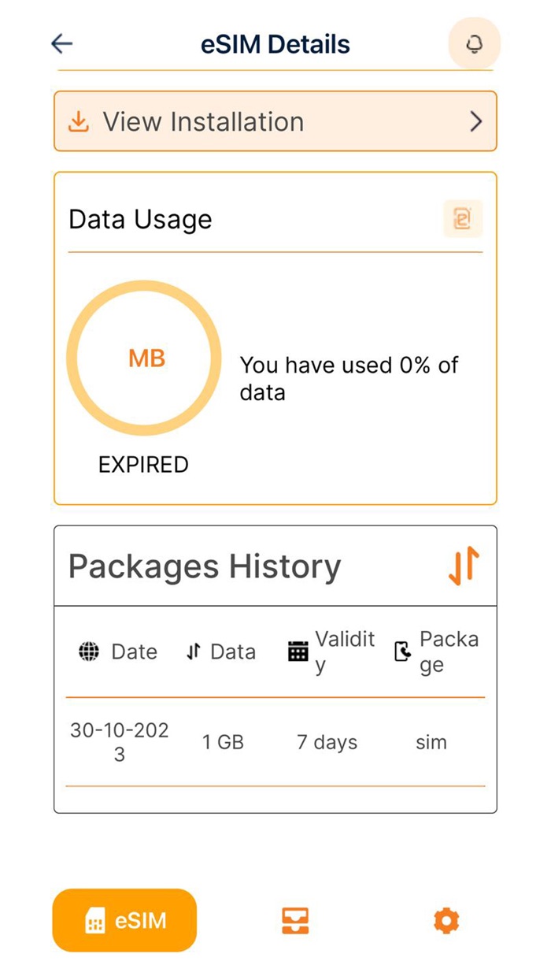Image resolution: width=551 pixels, height=980 pixels.
Task: Click the calendar icon beside Validity
Action: coord(298,651)
